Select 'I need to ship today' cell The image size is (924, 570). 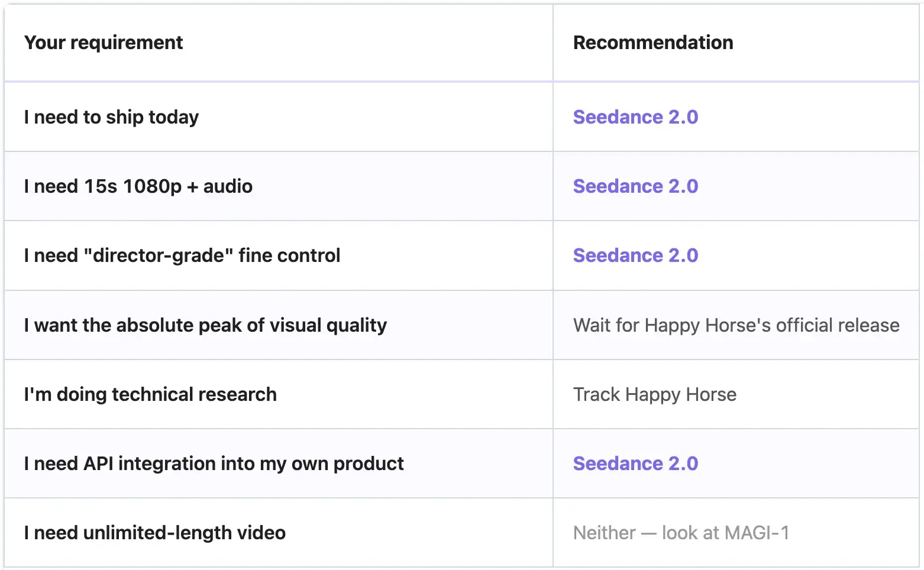111,117
